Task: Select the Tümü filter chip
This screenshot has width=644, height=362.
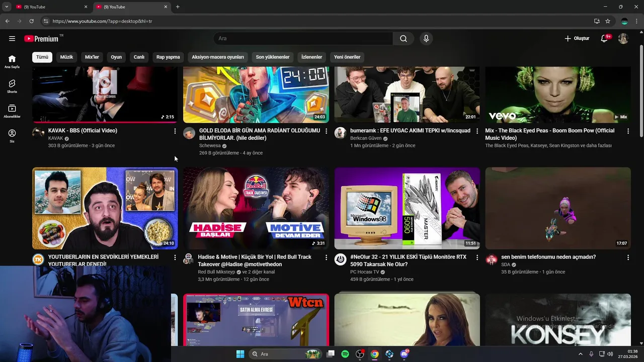Action: point(42,57)
